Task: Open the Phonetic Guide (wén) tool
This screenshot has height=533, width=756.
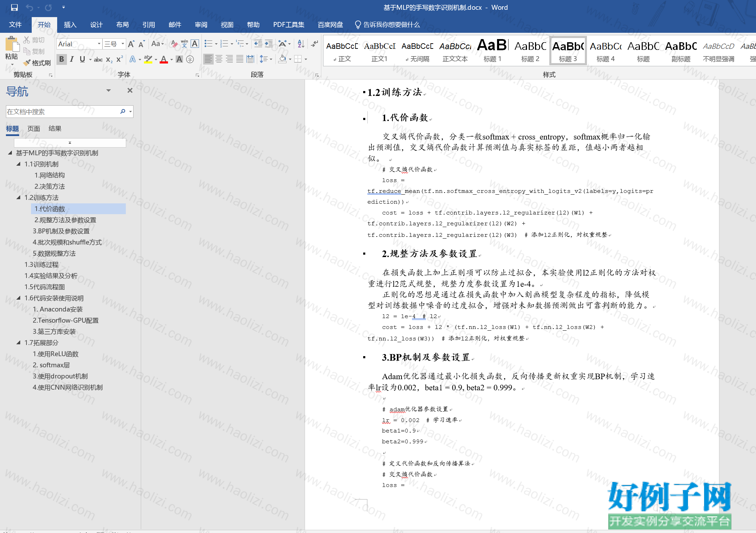Action: [184, 44]
